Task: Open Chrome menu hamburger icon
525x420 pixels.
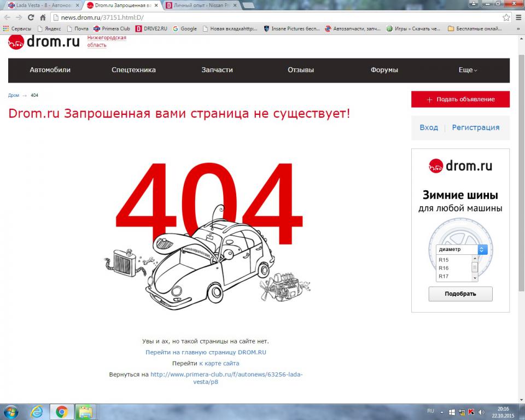Action: [x=518, y=17]
